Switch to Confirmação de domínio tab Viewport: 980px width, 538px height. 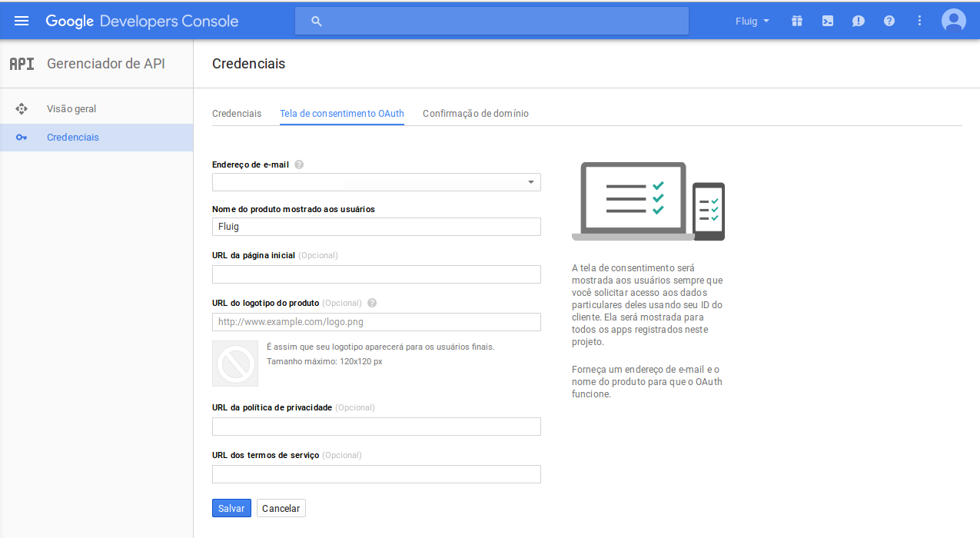pyautogui.click(x=476, y=113)
